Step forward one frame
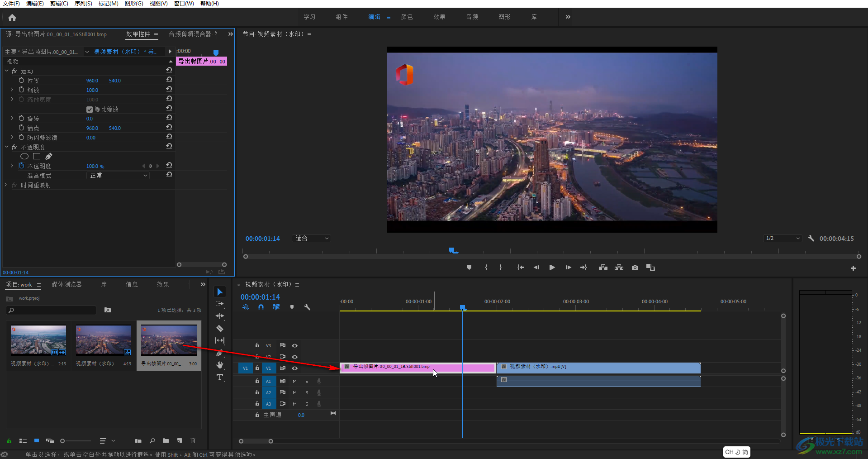 click(568, 268)
